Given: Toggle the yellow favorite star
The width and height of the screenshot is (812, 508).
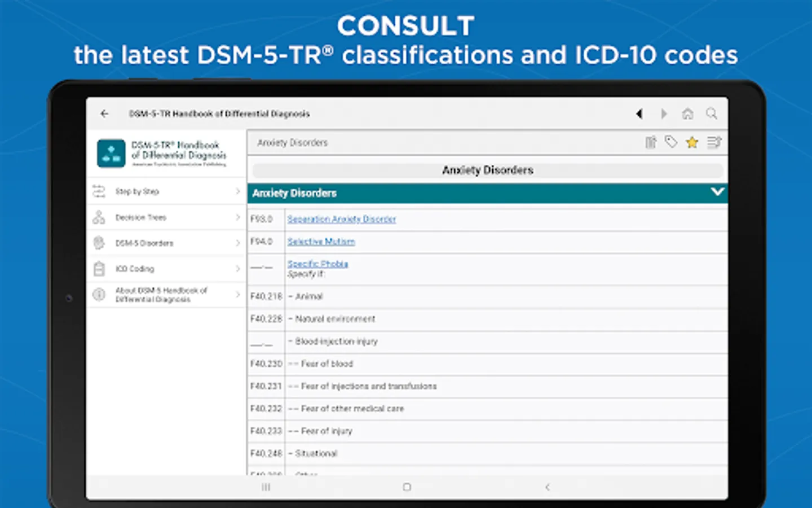Looking at the screenshot, I should [x=692, y=142].
